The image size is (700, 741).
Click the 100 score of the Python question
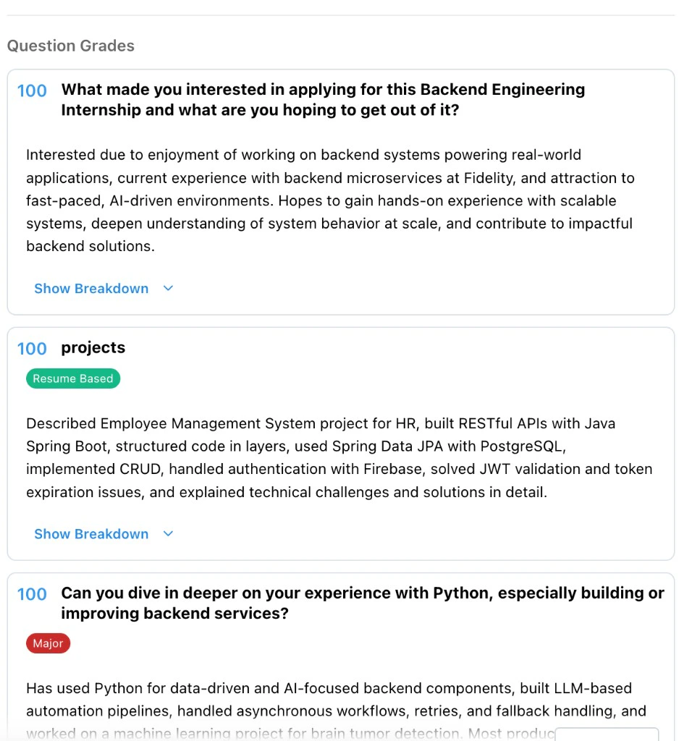pos(32,594)
